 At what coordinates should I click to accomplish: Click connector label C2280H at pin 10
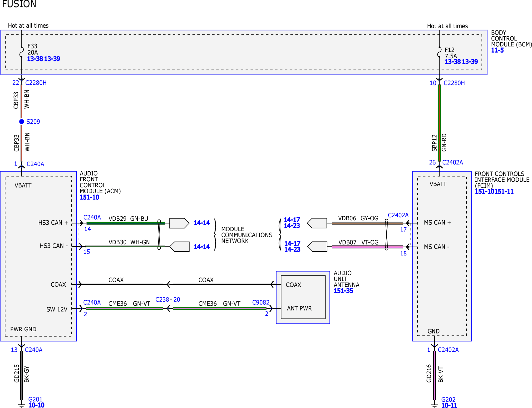tap(454, 83)
